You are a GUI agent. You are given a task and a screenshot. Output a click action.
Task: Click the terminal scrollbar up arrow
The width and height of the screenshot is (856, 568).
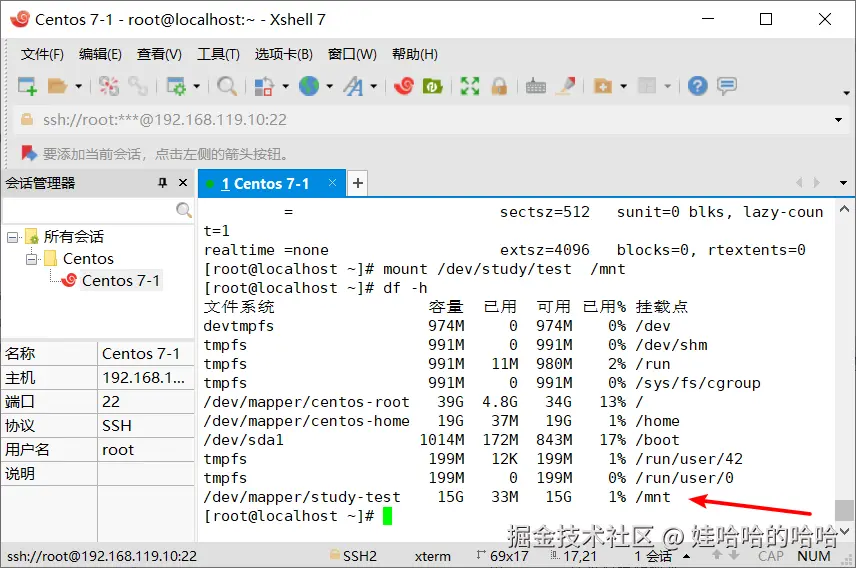(844, 209)
